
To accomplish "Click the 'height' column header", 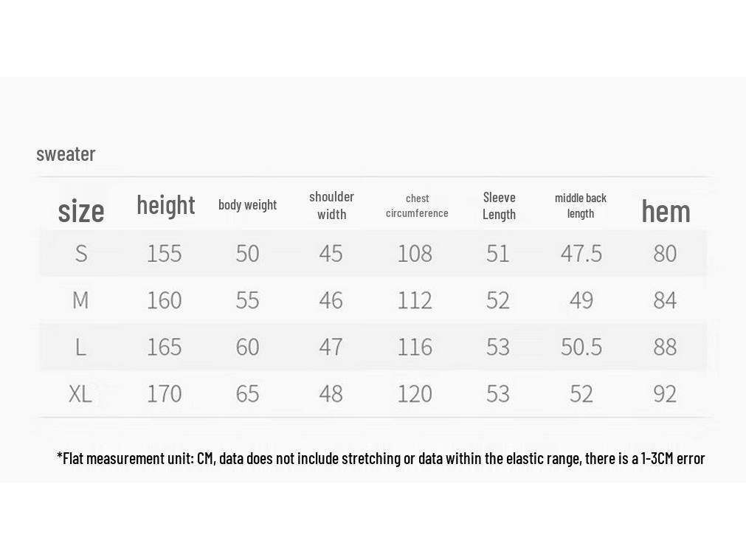I will click(165, 205).
